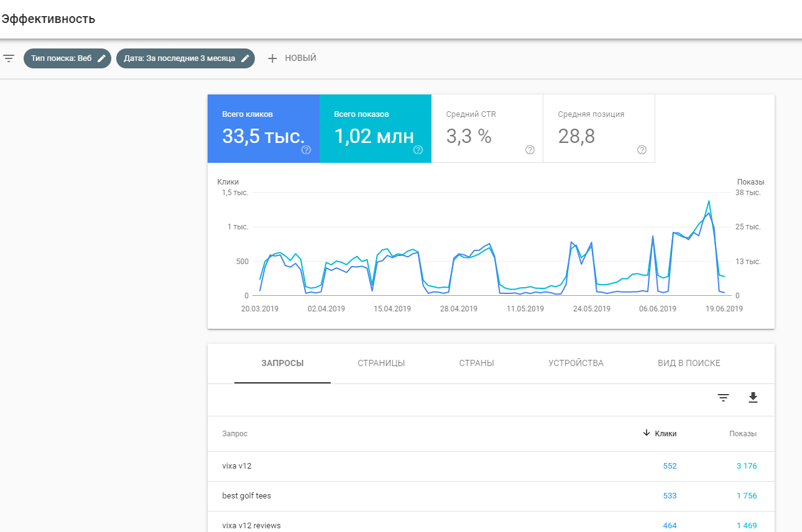Open the 'Тип поиска: Веб' filter chip
Screen dimensions: 802x532
click(x=67, y=58)
